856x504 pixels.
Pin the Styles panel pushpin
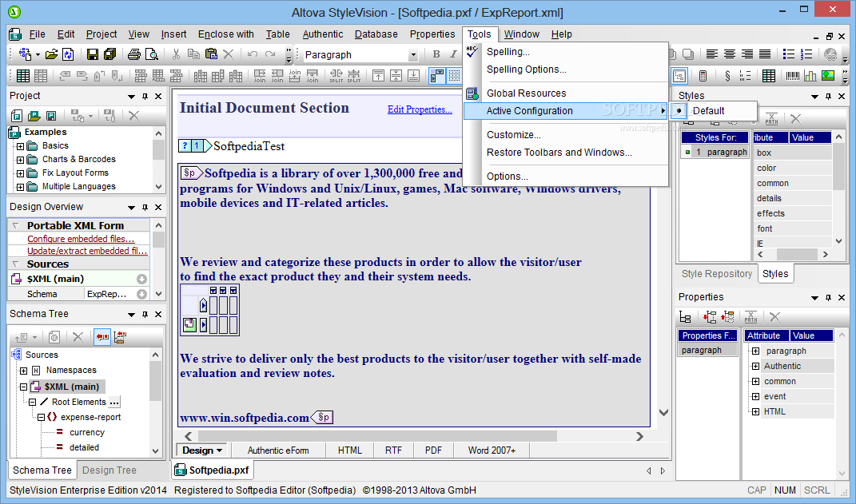point(828,96)
